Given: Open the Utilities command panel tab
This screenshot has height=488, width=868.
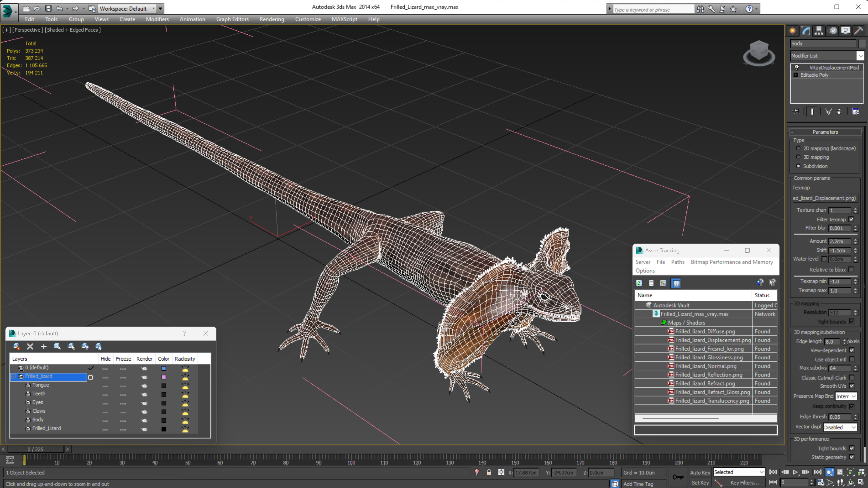Looking at the screenshot, I should (x=859, y=31).
